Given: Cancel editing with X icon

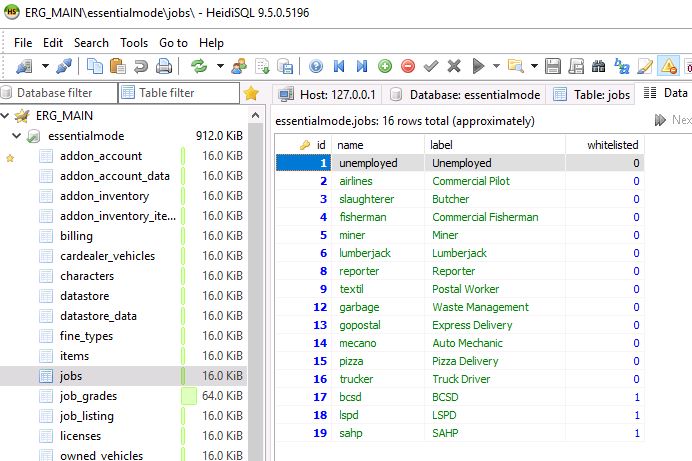Looking at the screenshot, I should click(454, 67).
